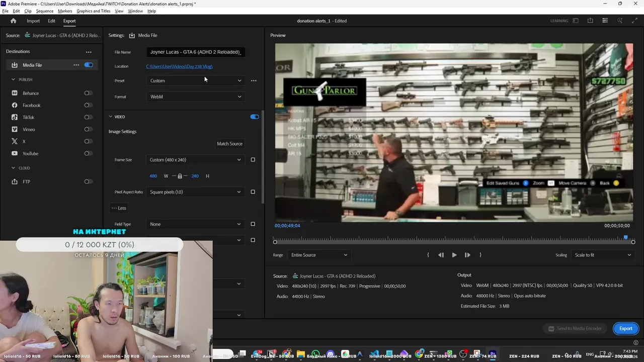Click the frame width value 480
This screenshot has height=362, width=644.
[x=153, y=176]
